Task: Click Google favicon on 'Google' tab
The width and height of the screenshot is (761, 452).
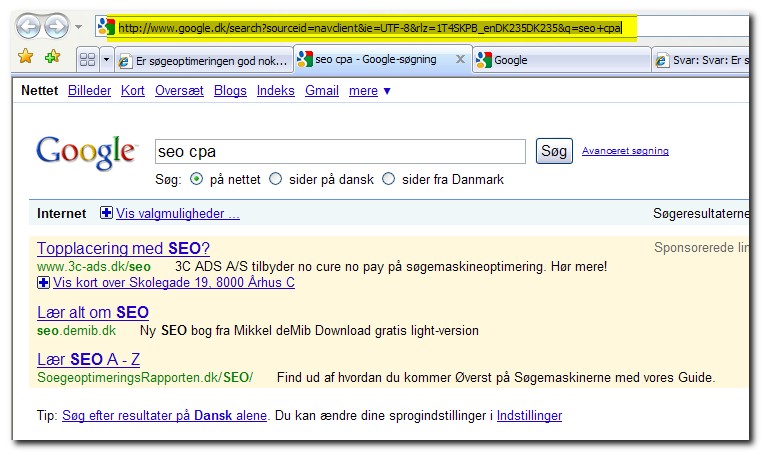Action: pyautogui.click(x=483, y=60)
